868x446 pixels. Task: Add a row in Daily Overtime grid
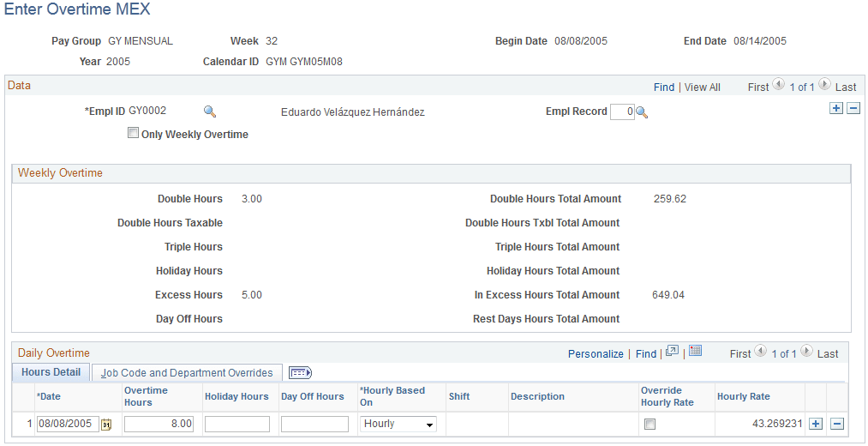tap(816, 425)
